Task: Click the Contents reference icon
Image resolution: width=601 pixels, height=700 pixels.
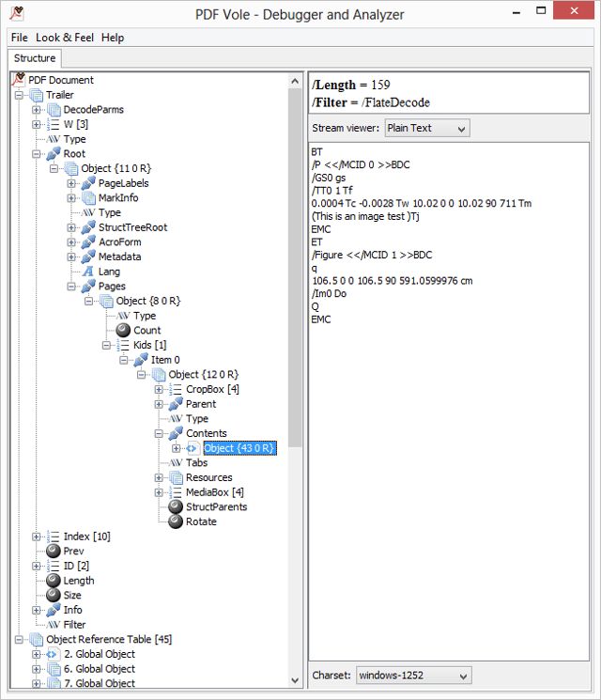Action: pyautogui.click(x=176, y=433)
